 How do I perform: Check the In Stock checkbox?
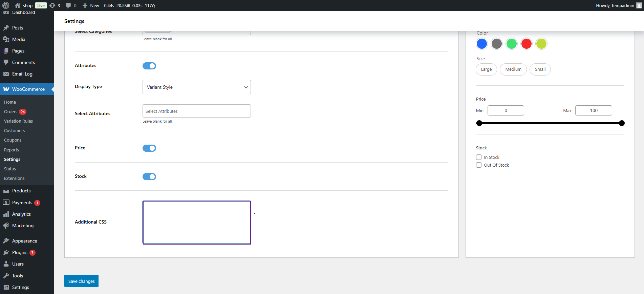pos(479,157)
